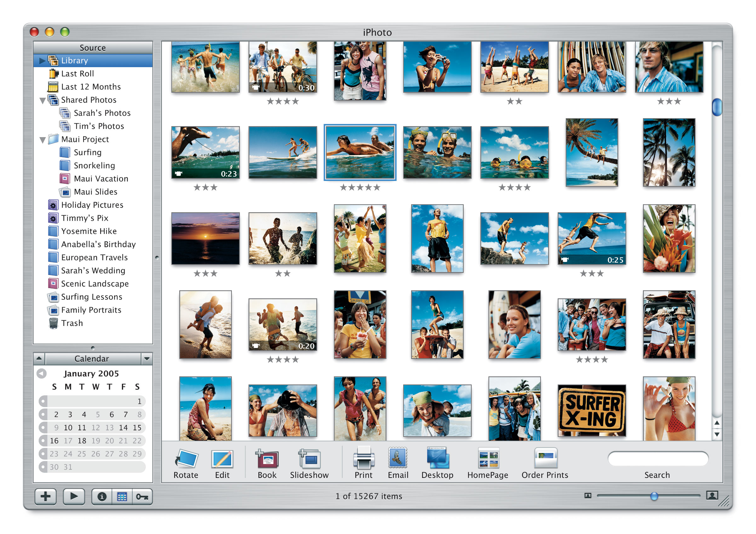Image resolution: width=756 pixels, height=534 pixels.
Task: Click the Rotate tool icon
Action: pyautogui.click(x=186, y=459)
